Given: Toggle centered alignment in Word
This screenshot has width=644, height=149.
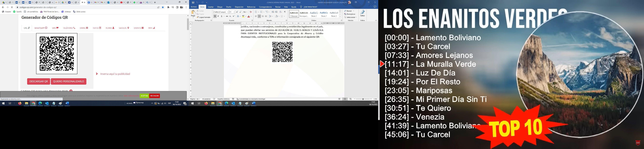Looking at the screenshot, I should coord(259,16).
